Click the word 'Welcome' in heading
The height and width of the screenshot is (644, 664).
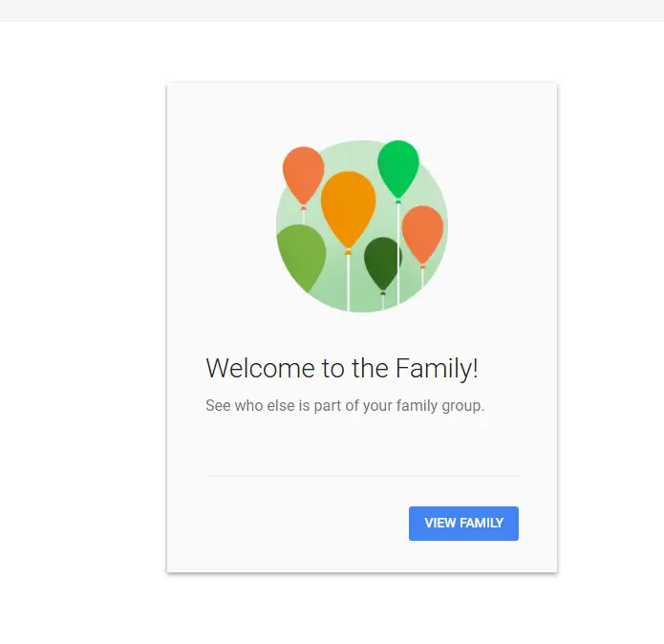tap(260, 368)
